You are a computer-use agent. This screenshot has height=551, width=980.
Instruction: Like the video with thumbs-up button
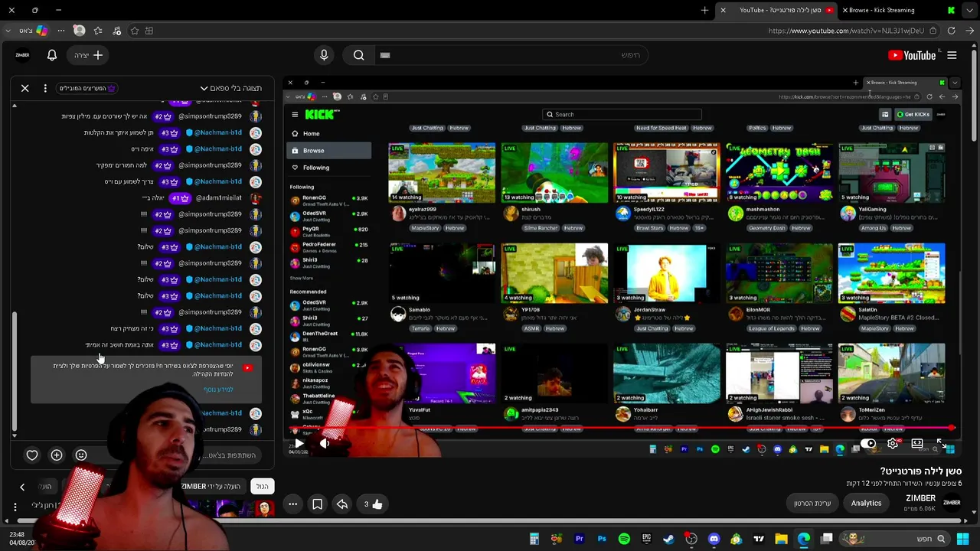click(x=373, y=504)
